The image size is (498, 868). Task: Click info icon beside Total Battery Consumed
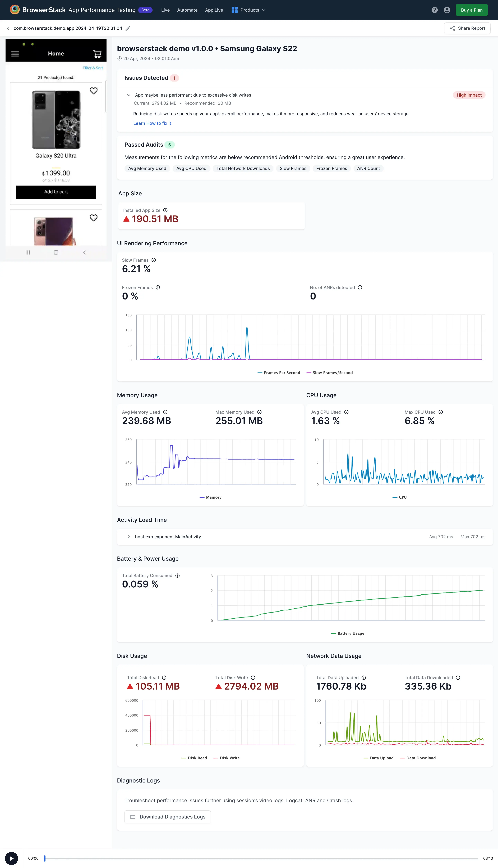178,575
